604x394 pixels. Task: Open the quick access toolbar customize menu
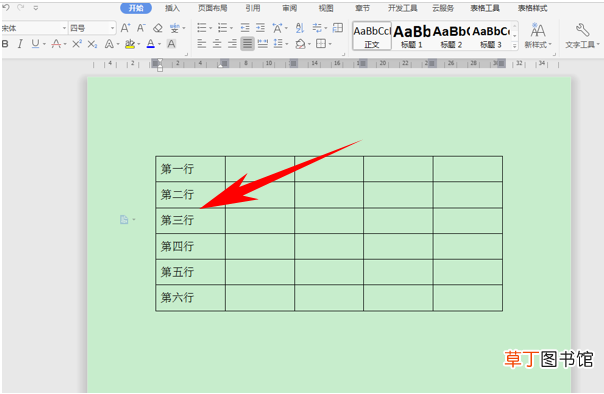[35, 8]
